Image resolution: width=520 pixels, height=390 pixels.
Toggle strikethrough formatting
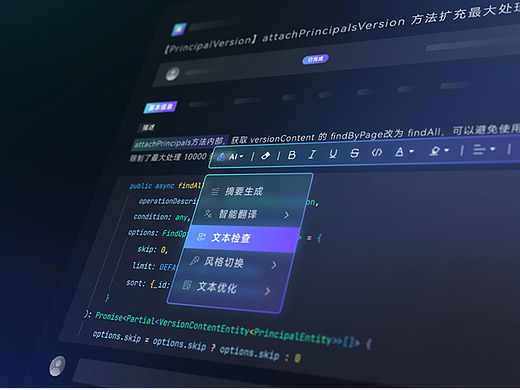[x=355, y=153]
